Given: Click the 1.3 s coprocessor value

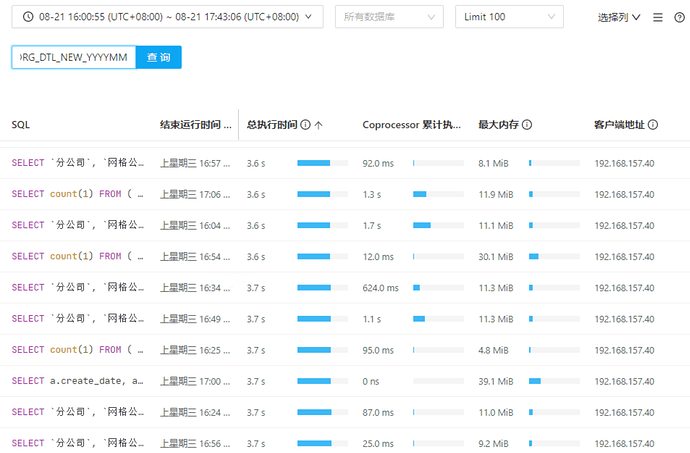Looking at the screenshot, I should (372, 195).
